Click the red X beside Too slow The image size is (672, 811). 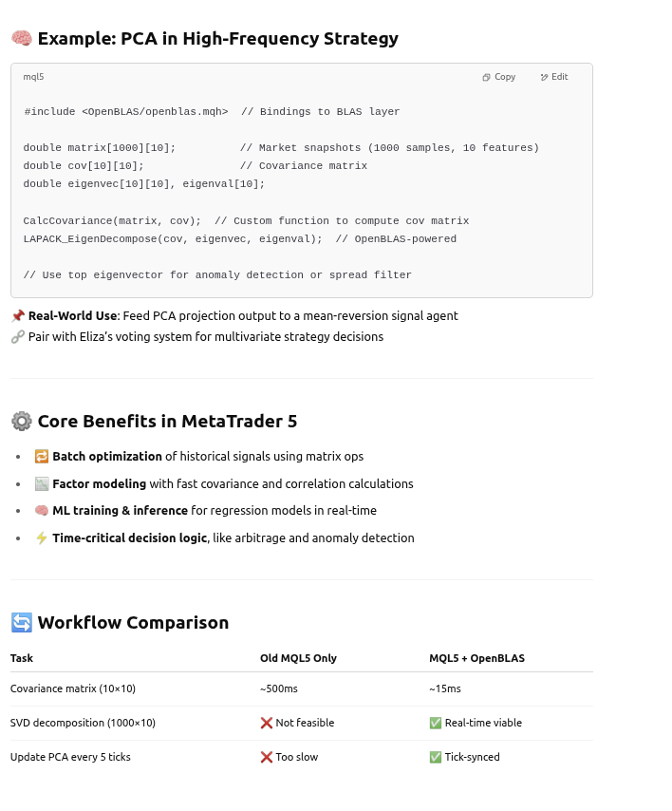tap(267, 757)
